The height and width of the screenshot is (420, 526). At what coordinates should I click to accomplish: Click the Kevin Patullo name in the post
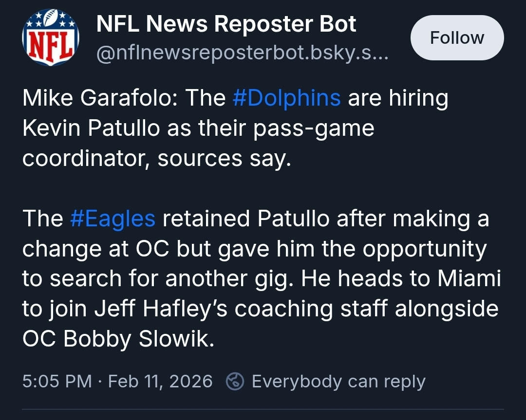(91, 128)
